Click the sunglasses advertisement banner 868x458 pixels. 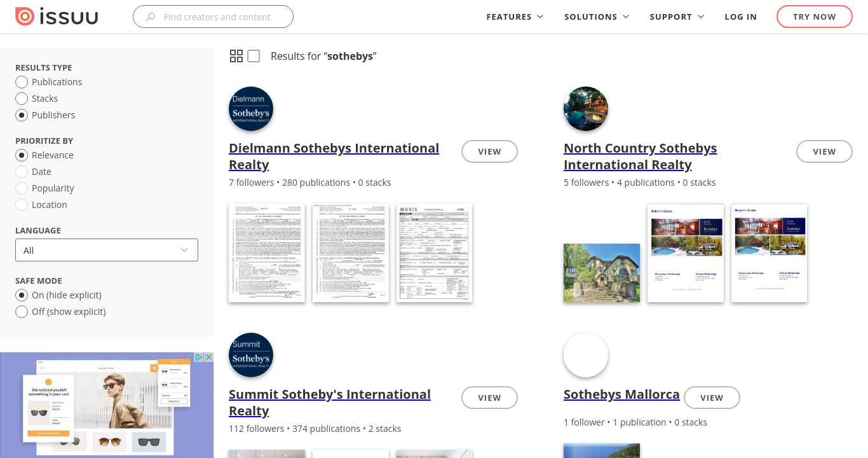pos(107,405)
